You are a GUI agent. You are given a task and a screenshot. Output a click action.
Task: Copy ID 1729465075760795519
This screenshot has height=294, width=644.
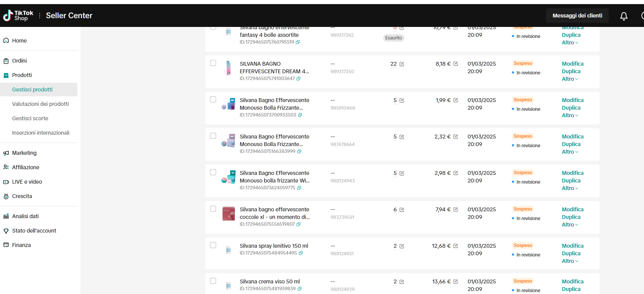298,42
